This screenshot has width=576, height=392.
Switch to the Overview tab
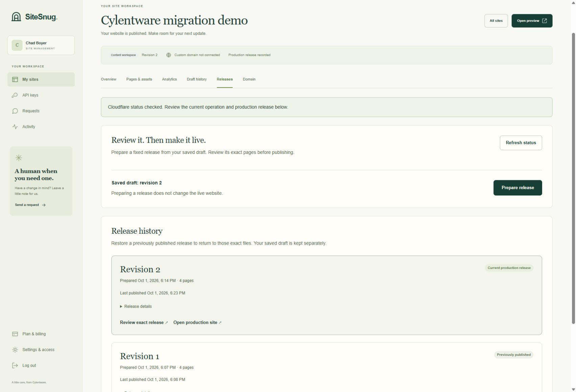tap(109, 79)
